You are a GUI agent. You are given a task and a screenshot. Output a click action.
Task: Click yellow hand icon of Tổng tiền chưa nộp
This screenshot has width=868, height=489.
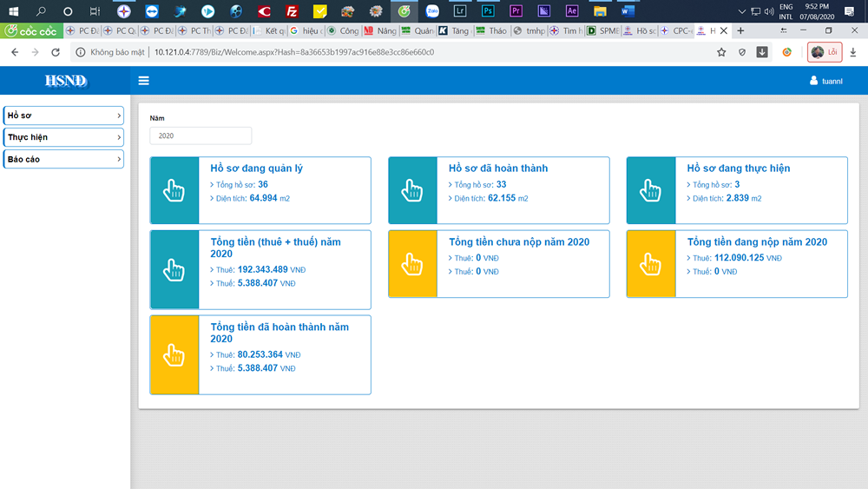click(x=412, y=264)
